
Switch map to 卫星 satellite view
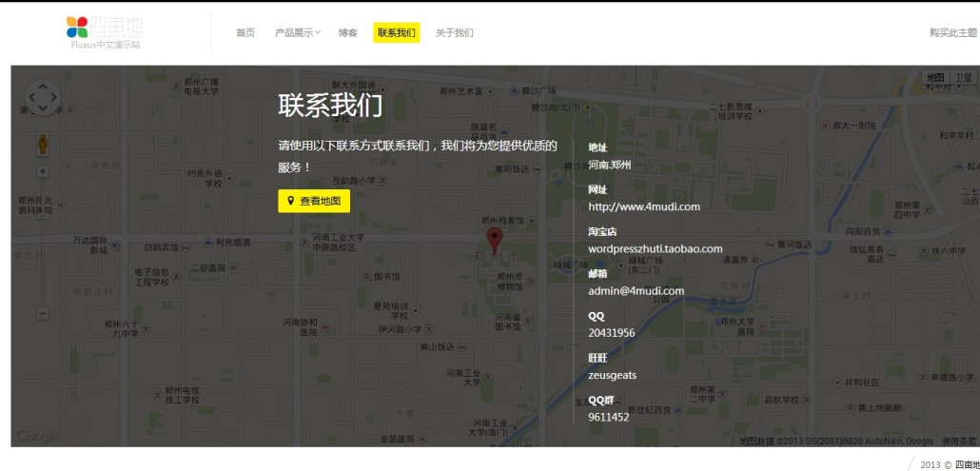(964, 78)
